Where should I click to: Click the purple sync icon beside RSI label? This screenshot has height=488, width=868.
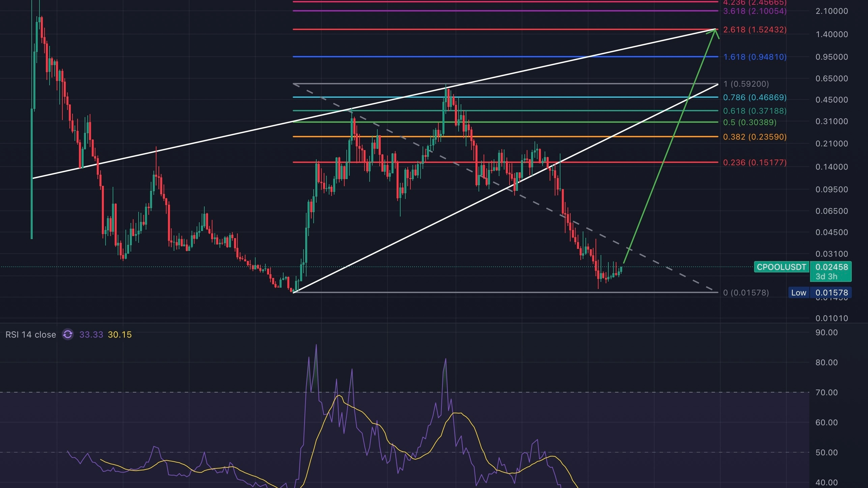pos(68,334)
